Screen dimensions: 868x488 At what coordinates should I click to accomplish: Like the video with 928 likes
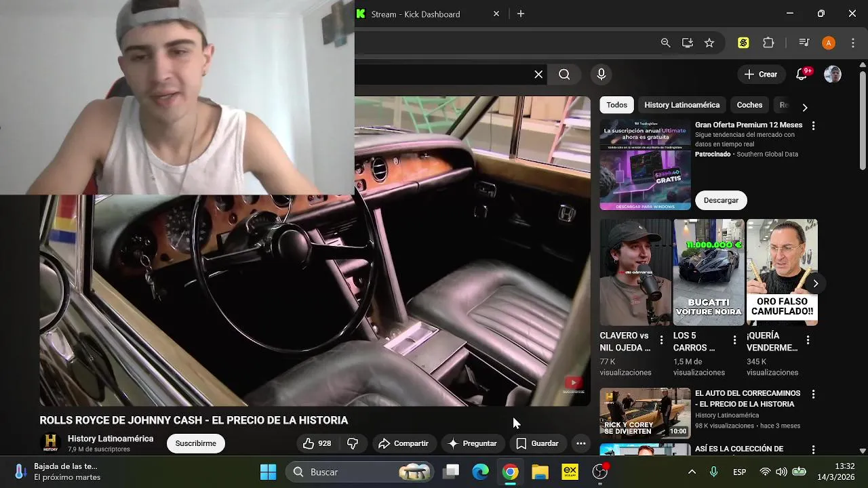(317, 443)
